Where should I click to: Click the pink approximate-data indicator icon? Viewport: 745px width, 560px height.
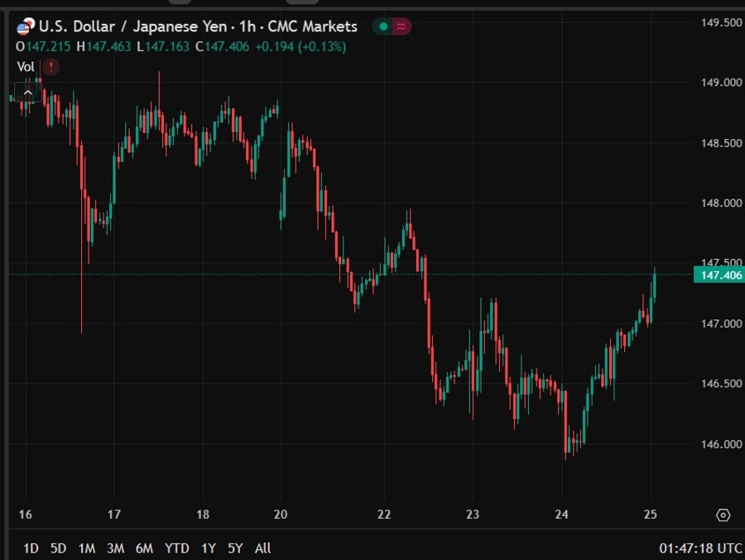click(x=401, y=26)
